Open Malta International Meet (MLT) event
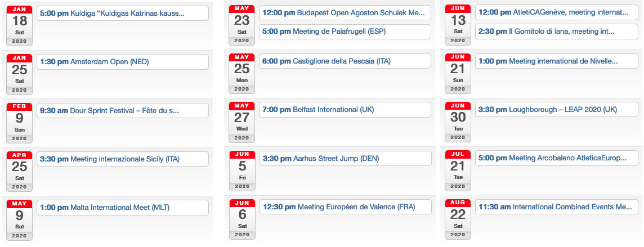The image size is (644, 247). (x=123, y=207)
